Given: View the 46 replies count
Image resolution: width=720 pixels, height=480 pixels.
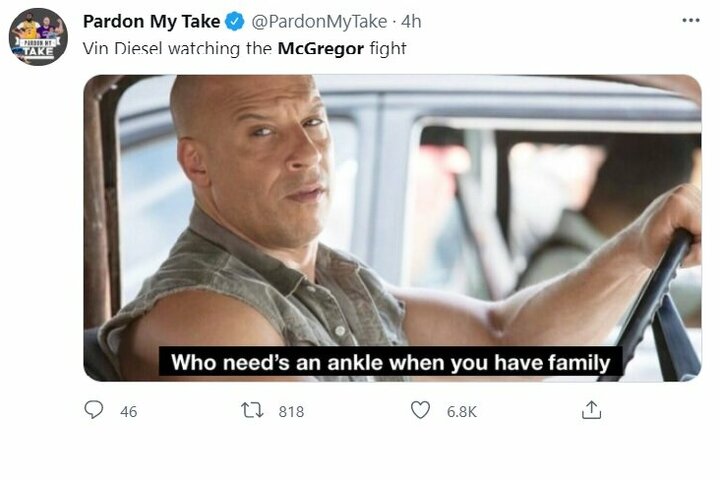Looking at the screenshot, I should [128, 411].
